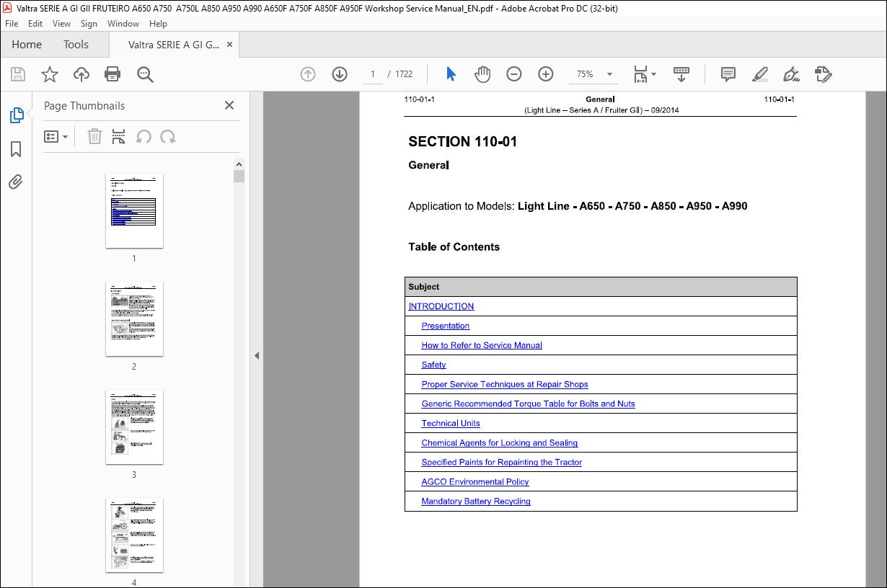Open the Find text magnifier tool
This screenshot has height=588, width=887.
coord(145,74)
